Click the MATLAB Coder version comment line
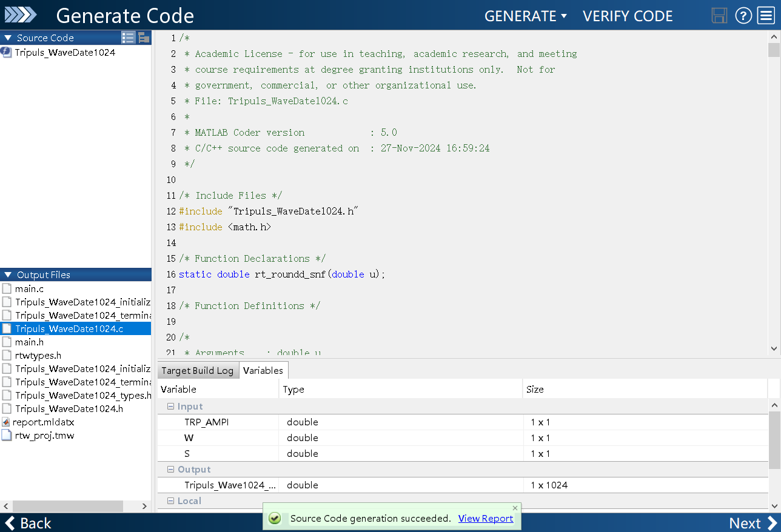 [x=291, y=133]
